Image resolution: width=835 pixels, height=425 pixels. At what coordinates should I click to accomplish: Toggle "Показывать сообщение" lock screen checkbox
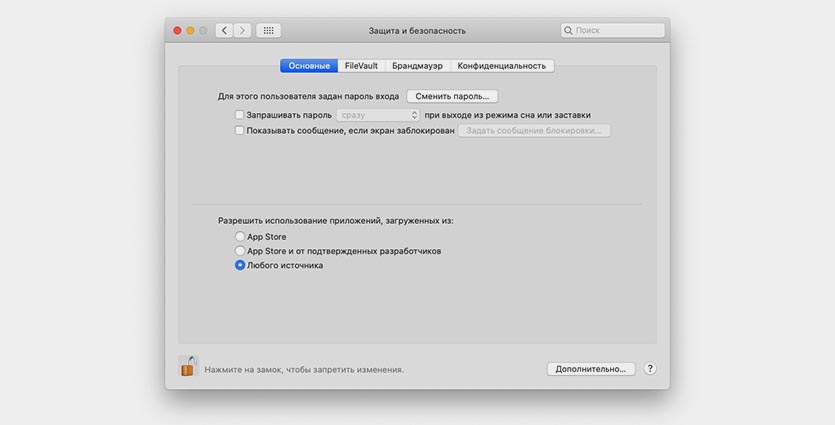[x=239, y=130]
